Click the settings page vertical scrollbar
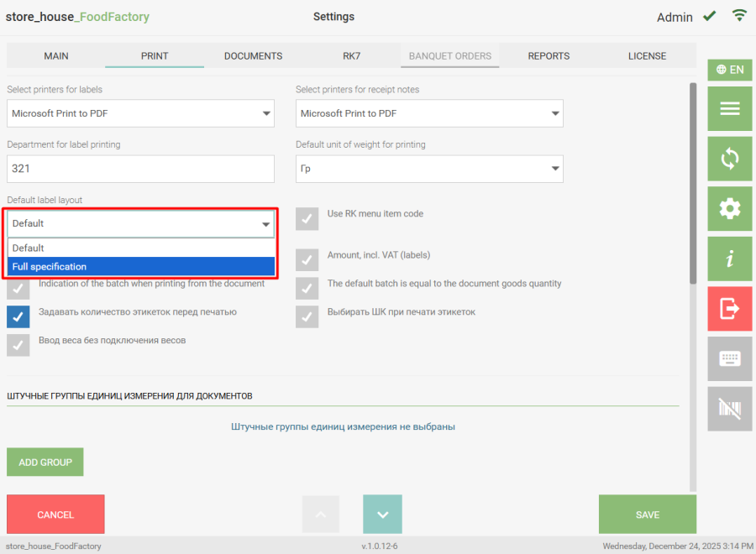The image size is (756, 554). click(692, 183)
